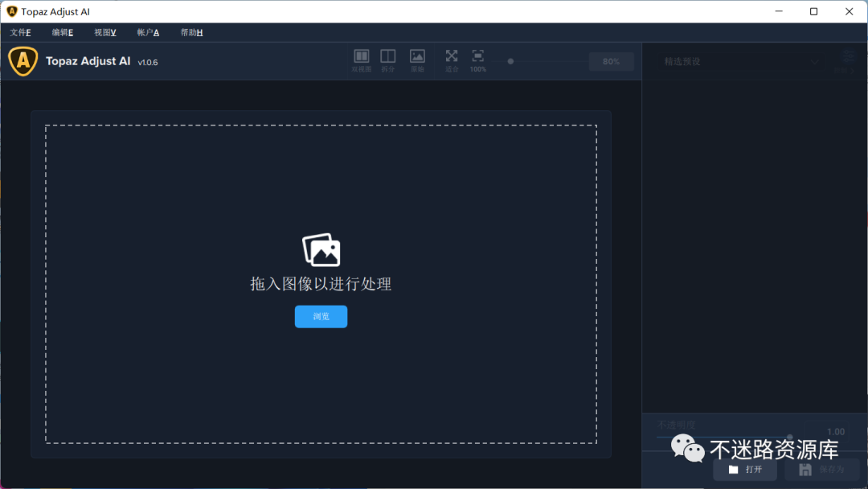Maximize the Topaz Adjust AI window

[813, 11]
